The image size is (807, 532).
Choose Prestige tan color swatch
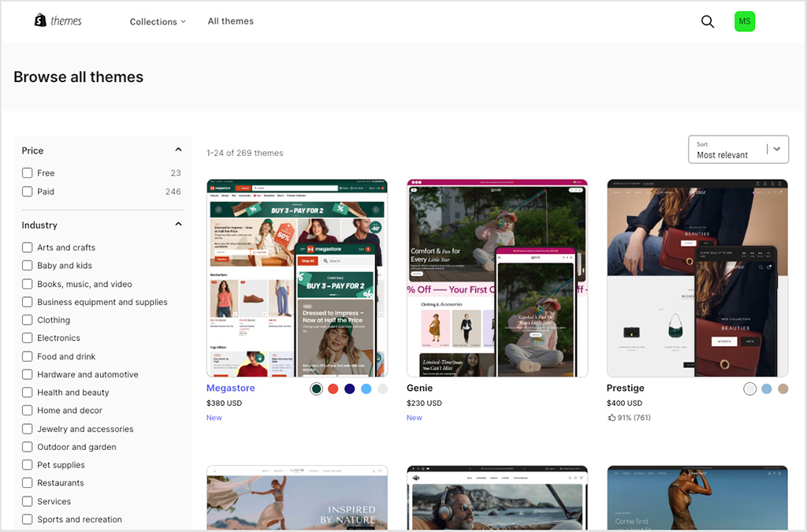pyautogui.click(x=783, y=389)
